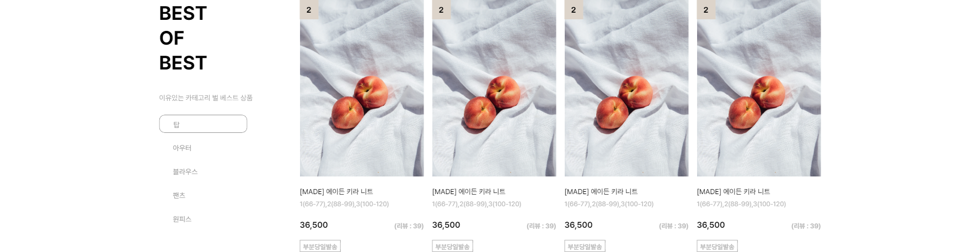Open the fourth product's peach image
This screenshot has height=252, width=980.
[759, 88]
